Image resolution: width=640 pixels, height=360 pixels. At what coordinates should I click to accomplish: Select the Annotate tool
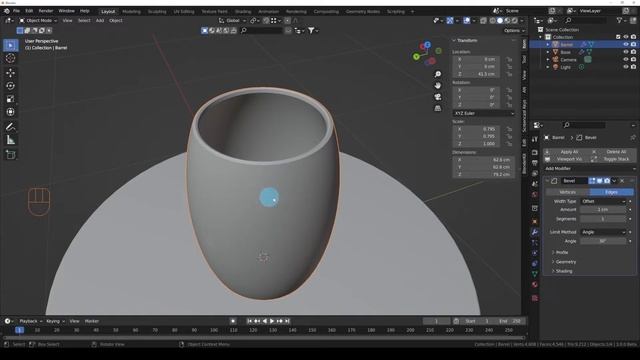(11, 127)
